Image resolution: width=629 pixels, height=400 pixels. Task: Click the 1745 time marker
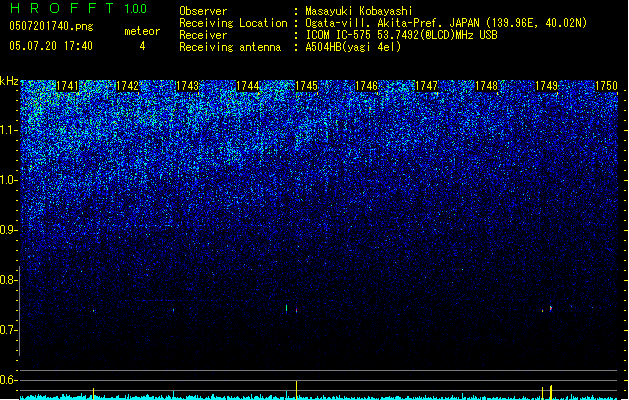click(x=306, y=86)
